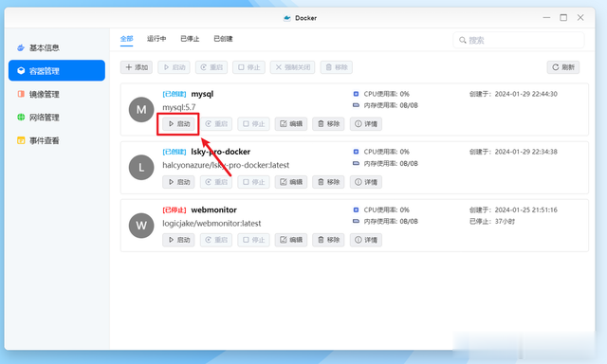Click the webmonitor CPU使用率 icon
Viewport: 607px width, 364px height.
(356, 209)
